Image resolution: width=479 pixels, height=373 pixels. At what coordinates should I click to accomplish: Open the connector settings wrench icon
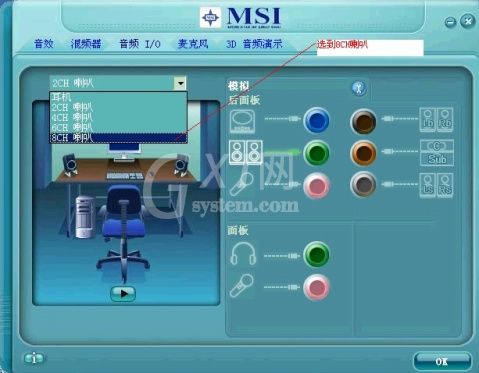point(359,88)
